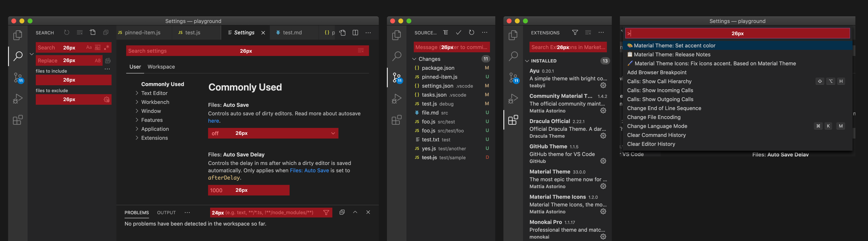Click the split editor icon in the tab bar
Screen dimensions: 868x241
click(x=355, y=33)
